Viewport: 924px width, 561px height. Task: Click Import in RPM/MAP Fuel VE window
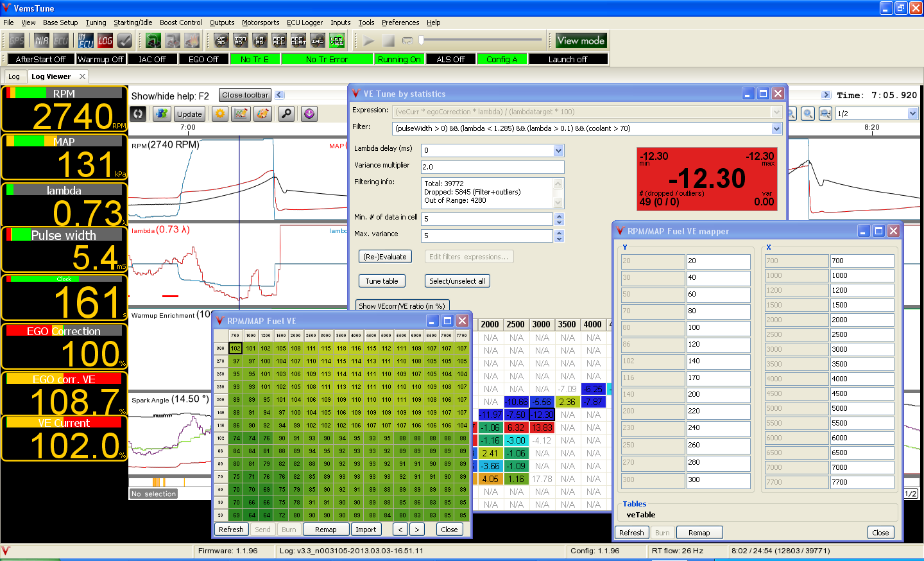(x=366, y=530)
